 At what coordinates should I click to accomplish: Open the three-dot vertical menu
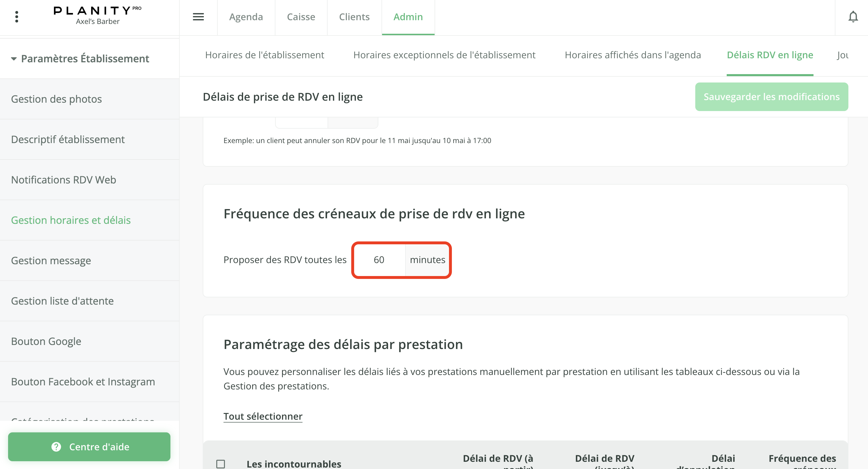click(x=16, y=17)
